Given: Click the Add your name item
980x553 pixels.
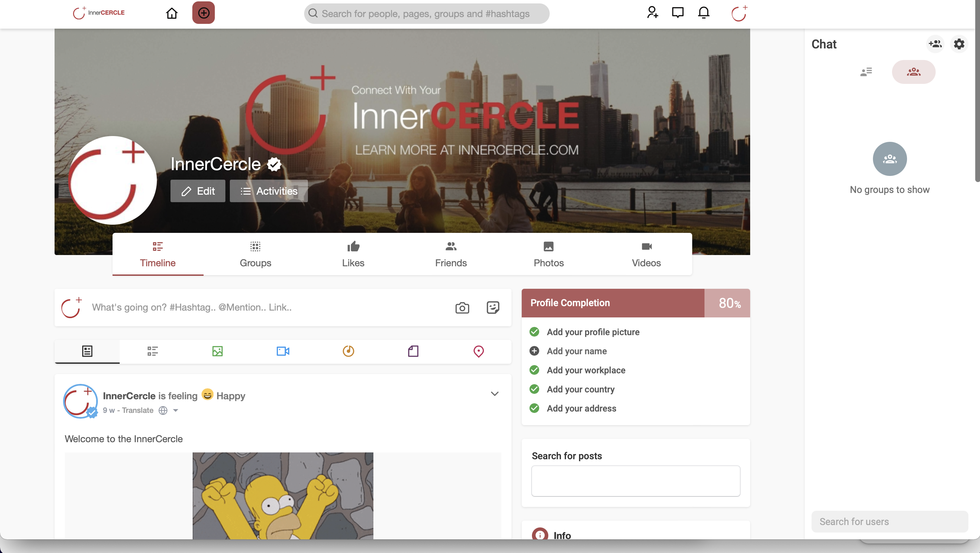Looking at the screenshot, I should coord(576,351).
